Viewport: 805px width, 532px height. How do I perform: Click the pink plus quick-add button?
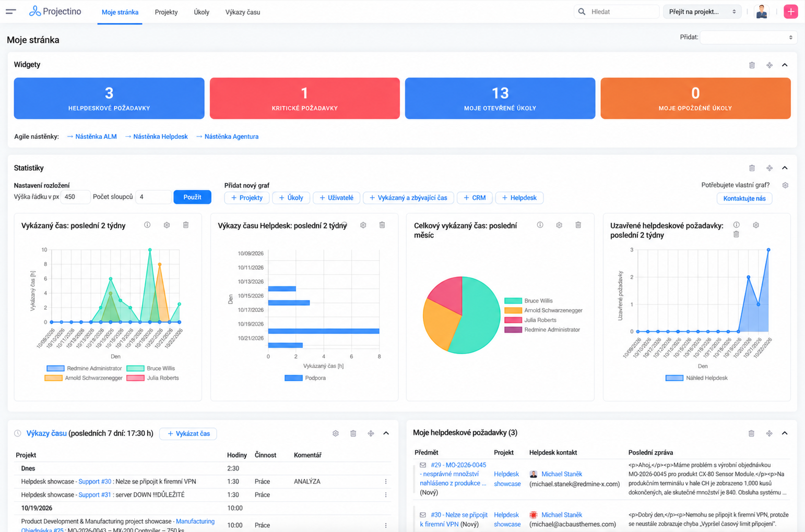790,11
